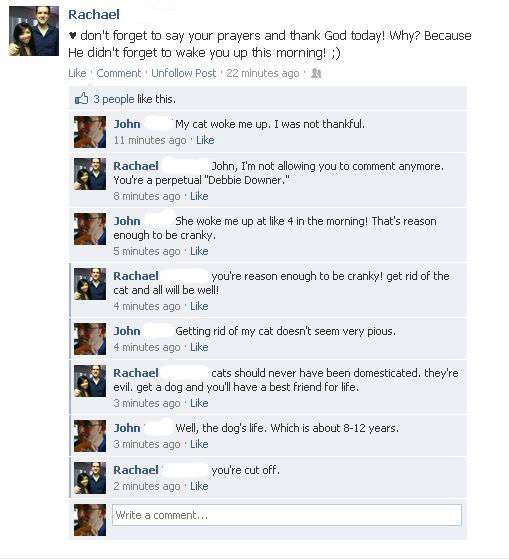Like Rachael's cats are evil comment
The image size is (509, 560).
point(199,403)
